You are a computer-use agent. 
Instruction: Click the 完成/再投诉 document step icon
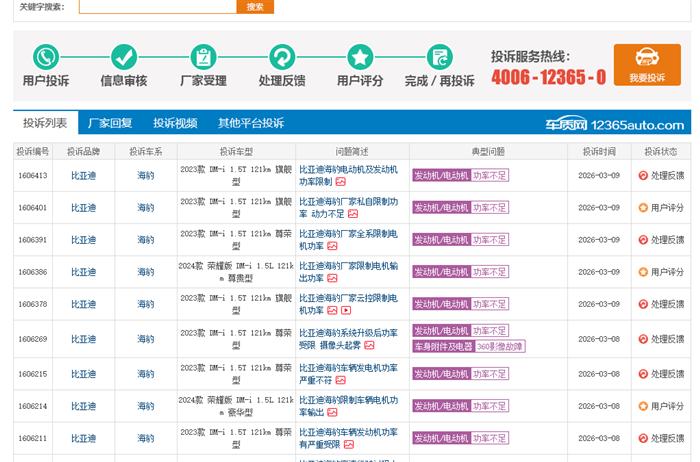click(x=439, y=57)
